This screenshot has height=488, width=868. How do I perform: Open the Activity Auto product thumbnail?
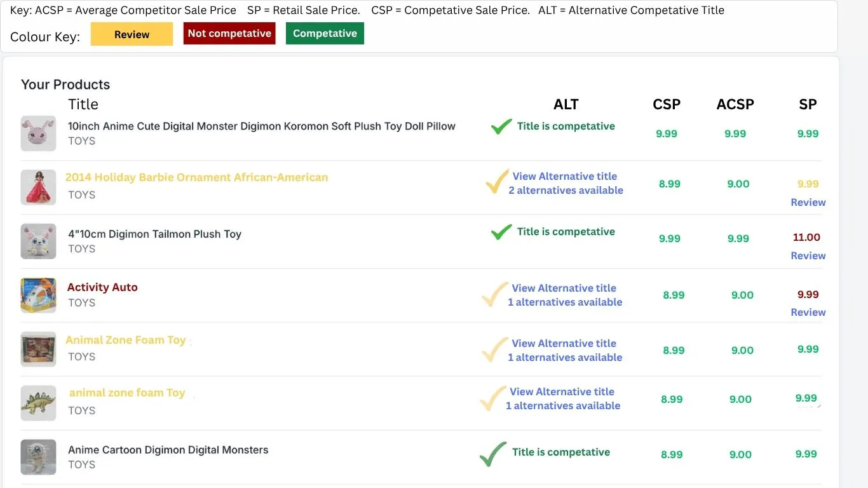pyautogui.click(x=38, y=295)
